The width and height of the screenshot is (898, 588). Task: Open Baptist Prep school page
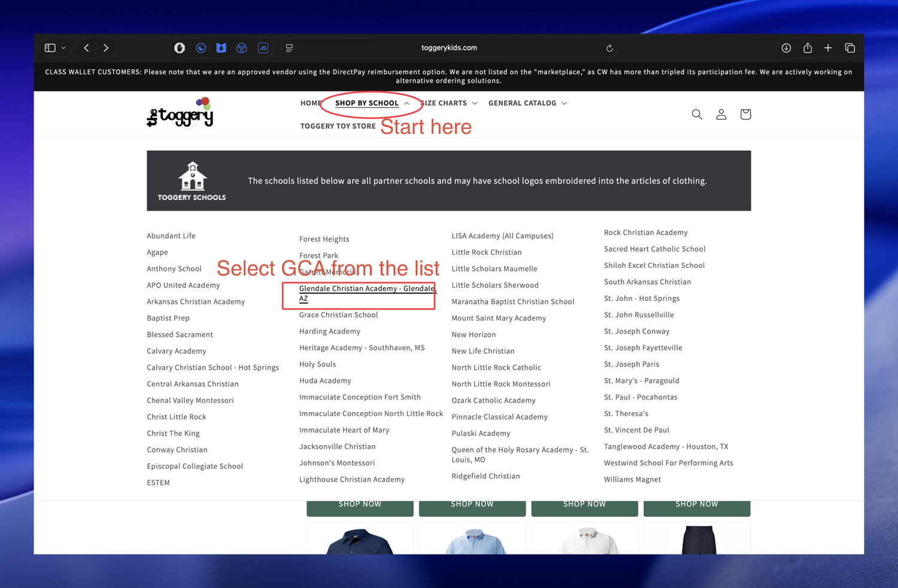(x=168, y=318)
